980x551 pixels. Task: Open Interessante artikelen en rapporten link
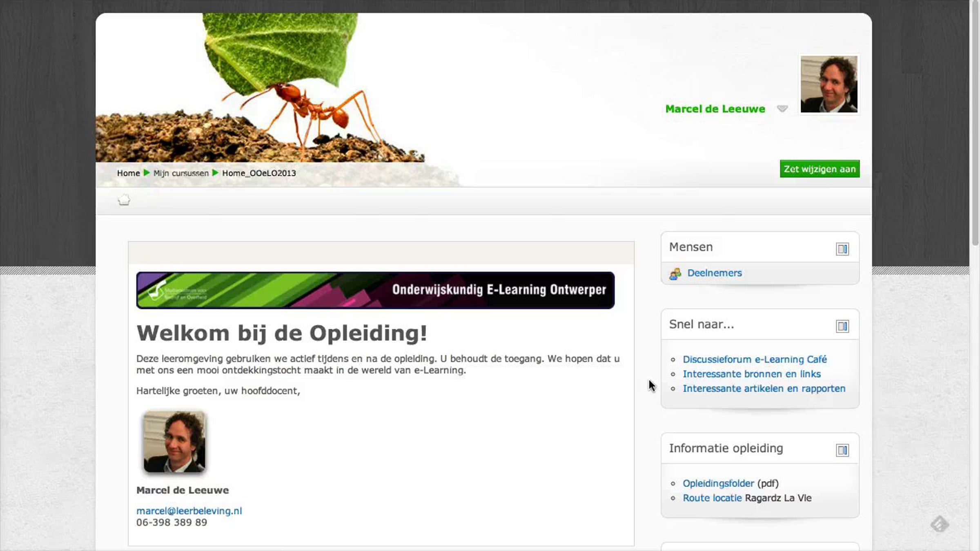point(764,389)
